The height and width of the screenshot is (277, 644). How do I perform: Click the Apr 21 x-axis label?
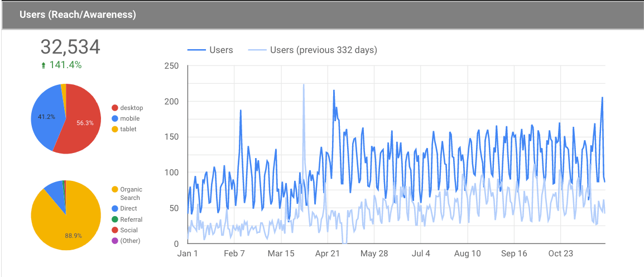(328, 254)
